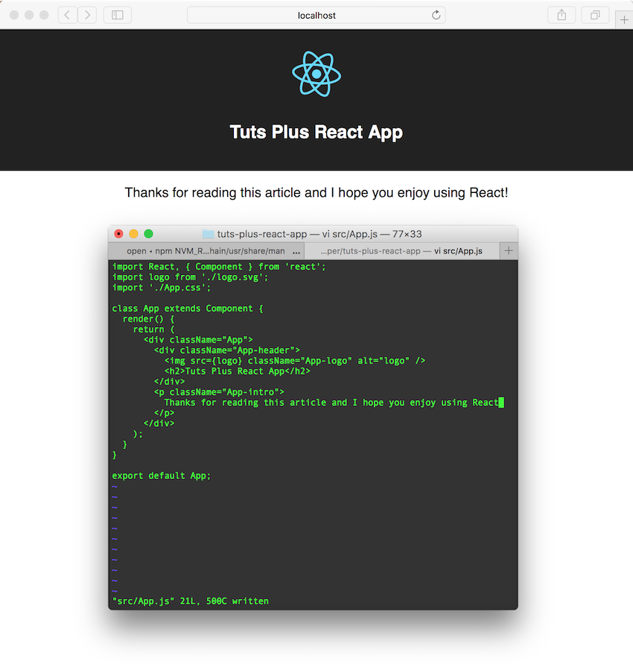
Task: Toggle the Safari sidebar button
Action: 118,15
